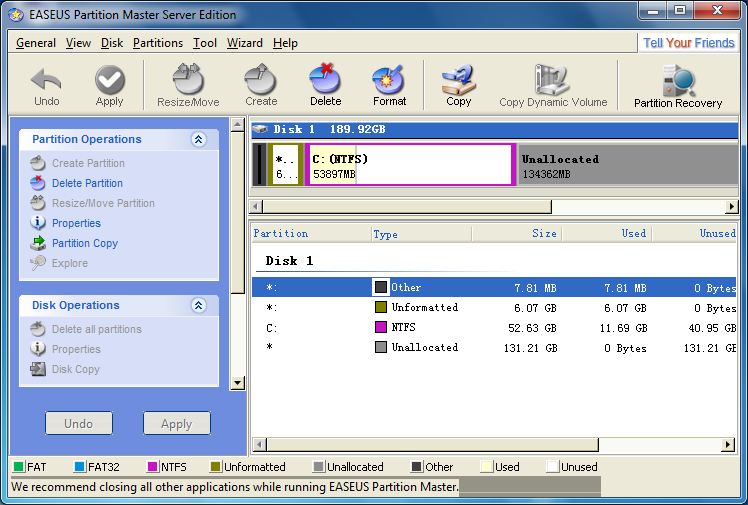Click the Other legend color swatch

416,466
